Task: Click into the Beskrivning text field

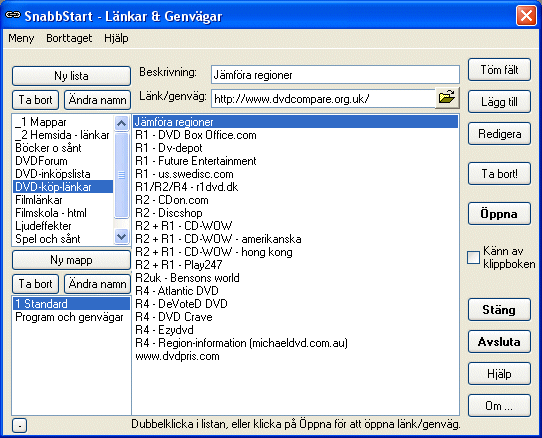Action: [335, 75]
